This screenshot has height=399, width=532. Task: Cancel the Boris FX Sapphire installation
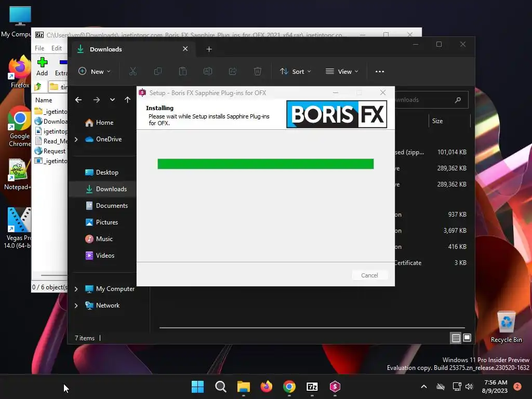369,275
